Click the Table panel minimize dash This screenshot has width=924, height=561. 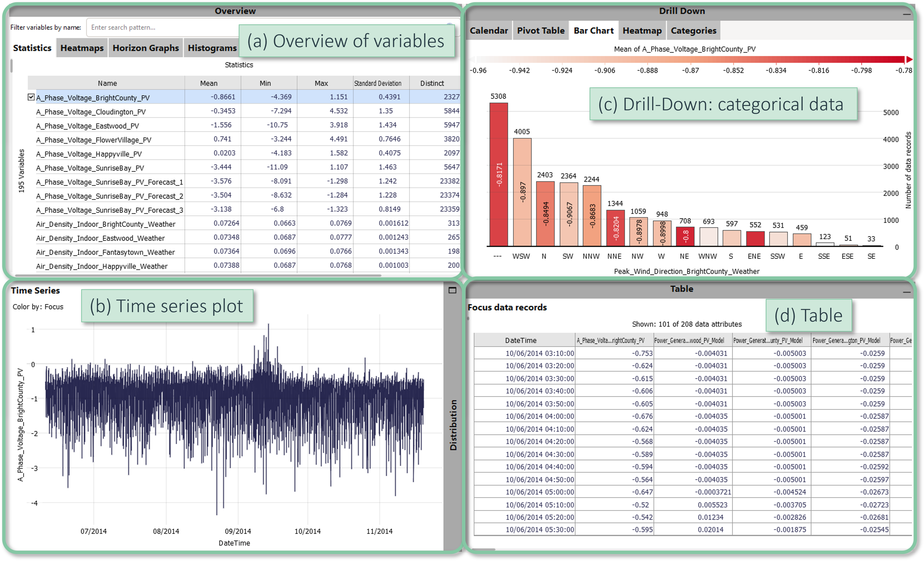coord(906,292)
